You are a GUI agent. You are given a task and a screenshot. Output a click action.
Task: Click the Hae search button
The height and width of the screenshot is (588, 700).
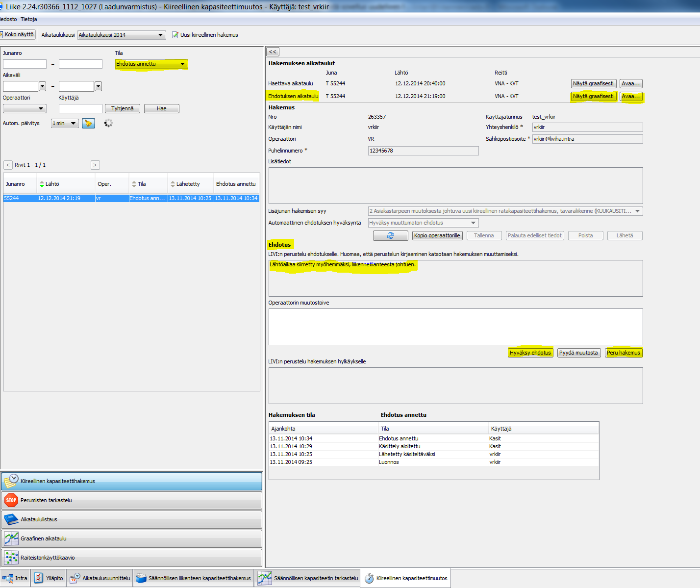click(162, 108)
